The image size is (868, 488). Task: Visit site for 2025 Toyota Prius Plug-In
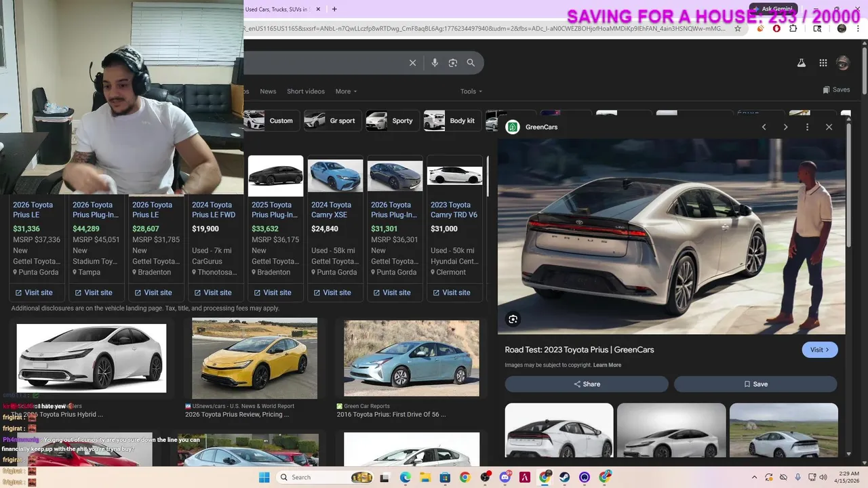[x=273, y=293]
